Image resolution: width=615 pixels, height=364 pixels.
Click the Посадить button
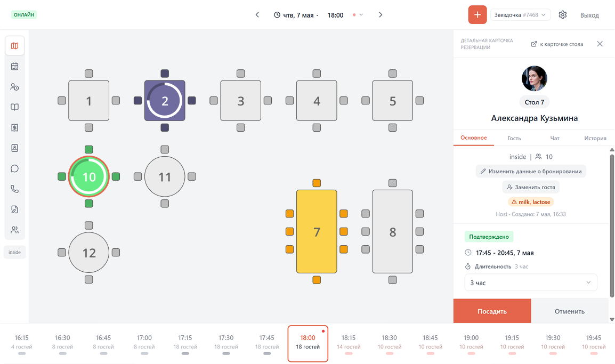(492, 311)
